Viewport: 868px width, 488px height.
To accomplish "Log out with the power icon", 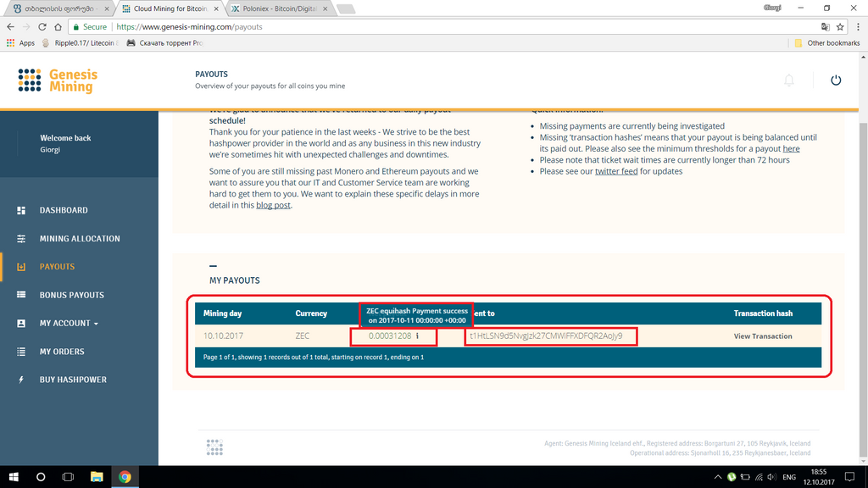I will pos(836,80).
